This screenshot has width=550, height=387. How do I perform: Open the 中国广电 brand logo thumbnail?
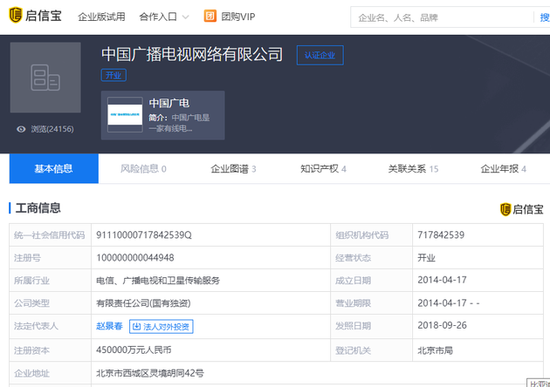click(125, 115)
